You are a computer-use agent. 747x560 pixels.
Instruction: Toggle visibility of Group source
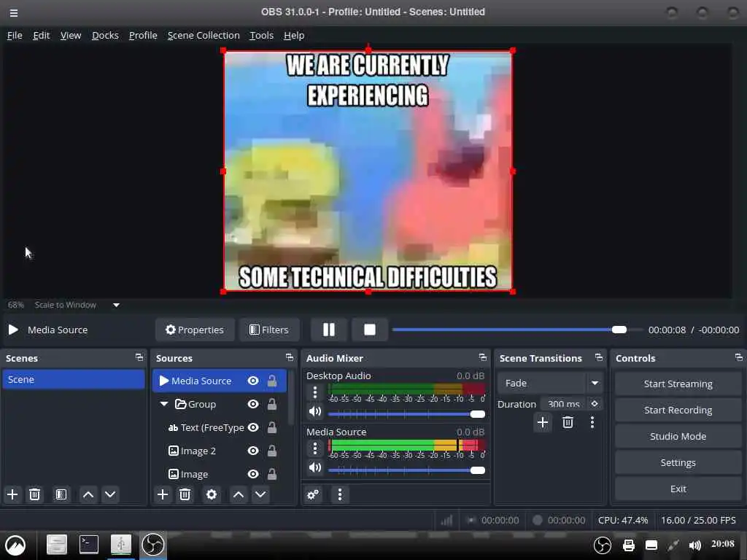[x=253, y=404]
